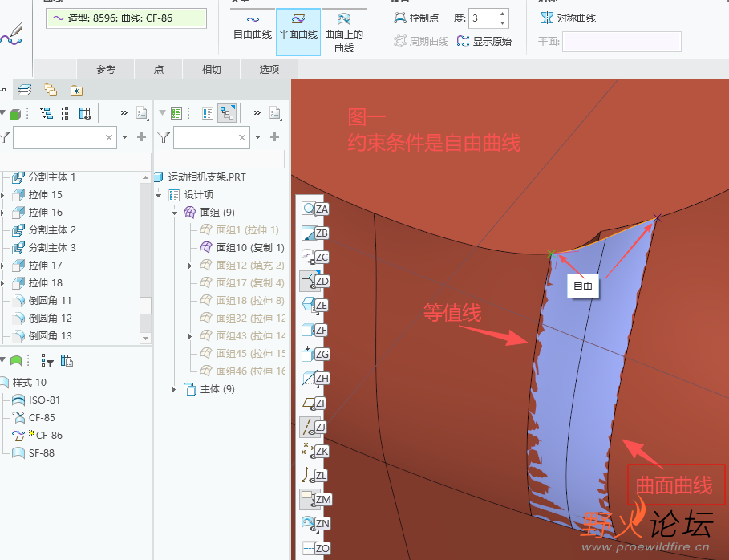This screenshot has height=560, width=729.
Task: Open the 相切 tab
Action: 212,69
